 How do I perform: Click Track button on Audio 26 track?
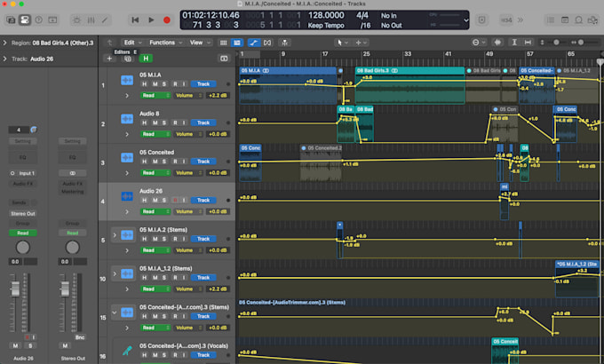pos(203,201)
